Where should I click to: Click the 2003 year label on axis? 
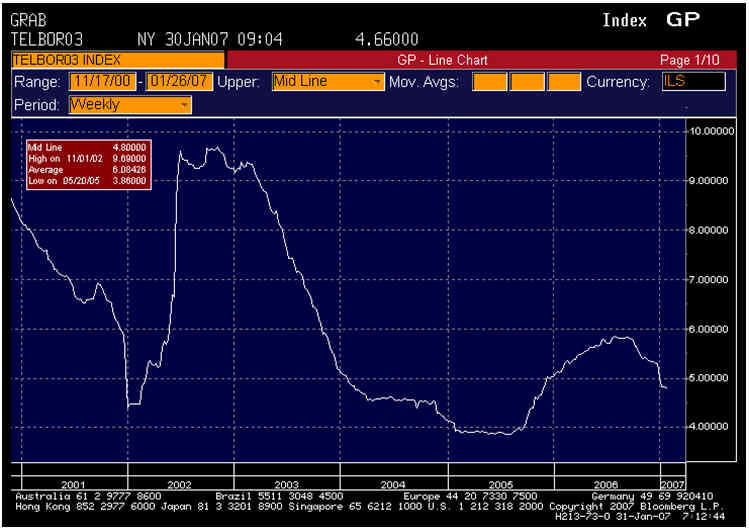[x=287, y=484]
